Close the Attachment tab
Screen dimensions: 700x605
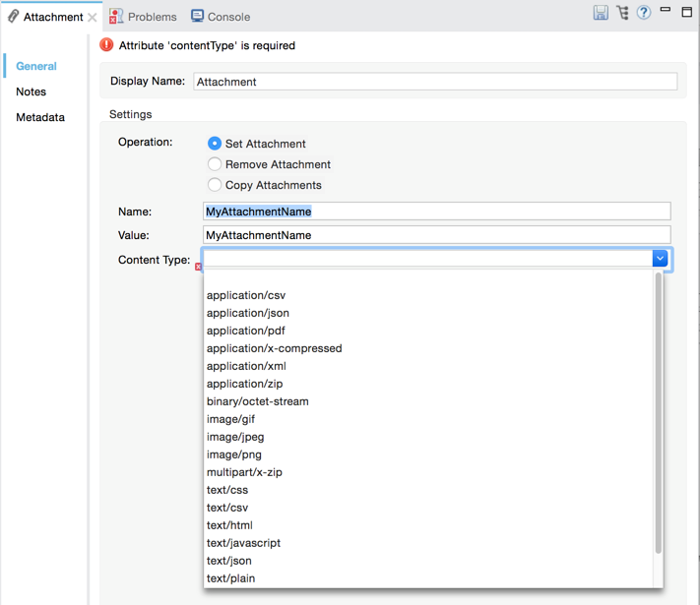tap(93, 18)
